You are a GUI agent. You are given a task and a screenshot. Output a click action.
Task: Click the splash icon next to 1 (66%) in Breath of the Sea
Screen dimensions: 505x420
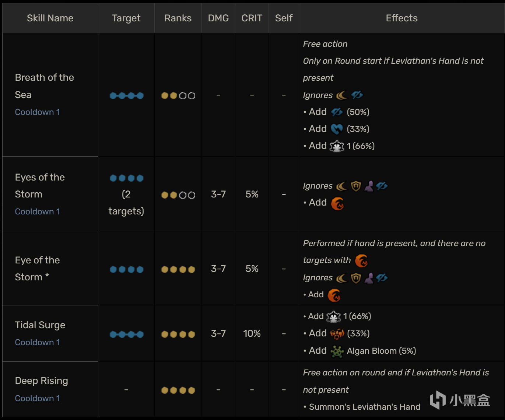point(337,146)
